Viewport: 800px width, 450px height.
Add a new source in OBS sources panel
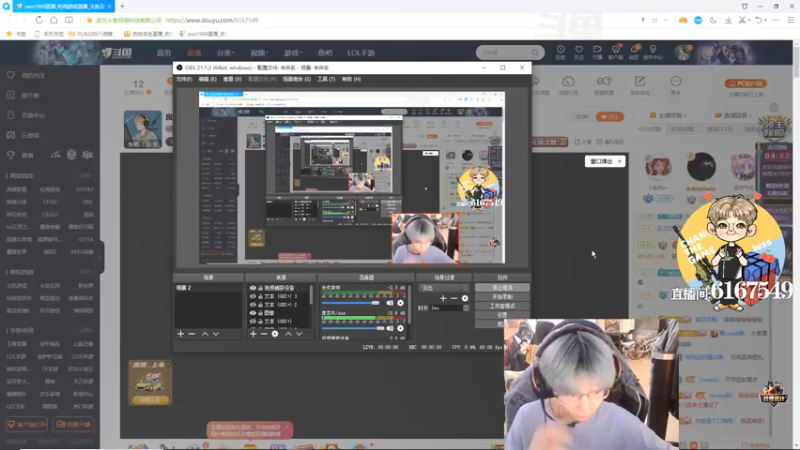click(253, 334)
